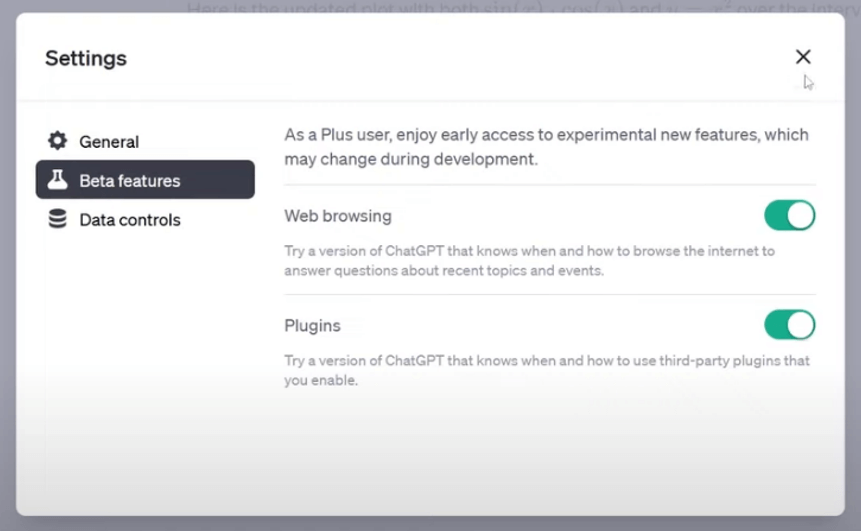Disable the Web browsing toggle
Screen dimensions: 861x531
(x=789, y=215)
